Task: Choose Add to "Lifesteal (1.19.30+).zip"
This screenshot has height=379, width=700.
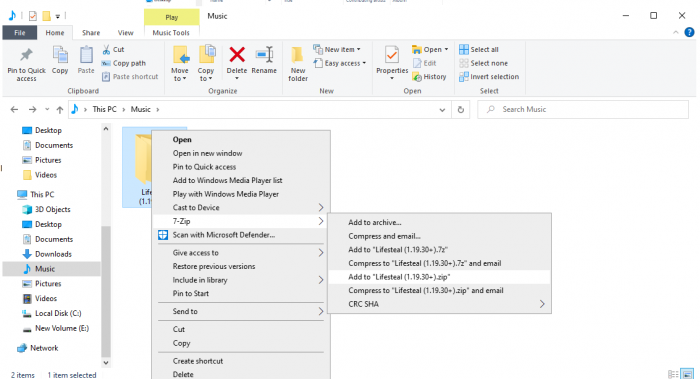Action: (439, 277)
